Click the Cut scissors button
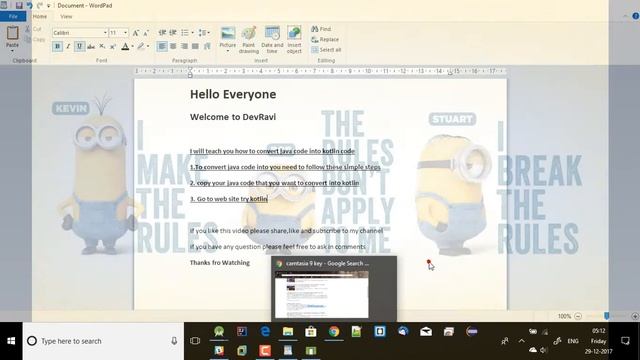Viewport: 640px width, 360px height. (x=33, y=29)
